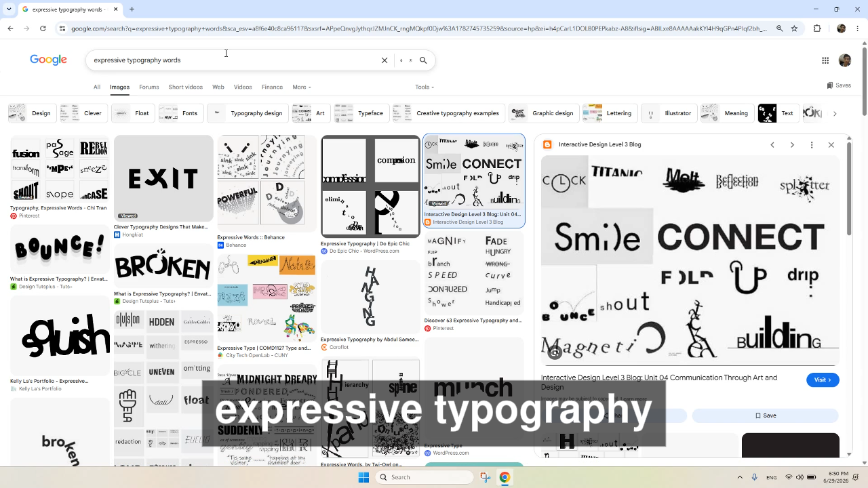Screen dimensions: 868x488
Task: Submit search with the magnifying glass icon
Action: 423,60
